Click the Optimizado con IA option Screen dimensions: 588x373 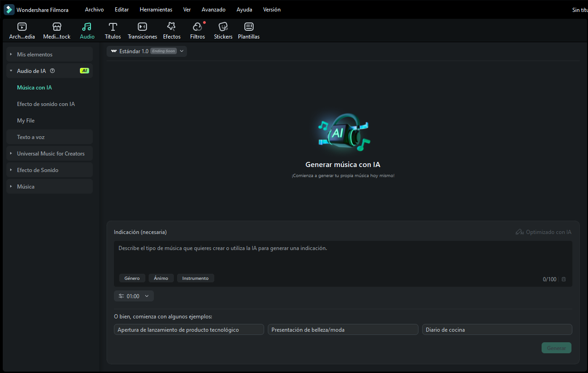coord(543,232)
